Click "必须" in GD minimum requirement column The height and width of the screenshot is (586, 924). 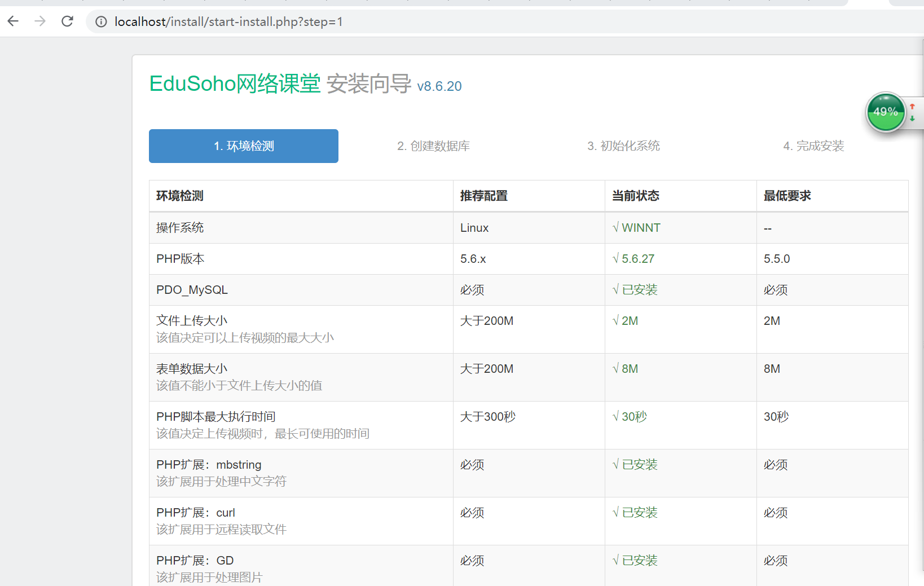(x=776, y=561)
